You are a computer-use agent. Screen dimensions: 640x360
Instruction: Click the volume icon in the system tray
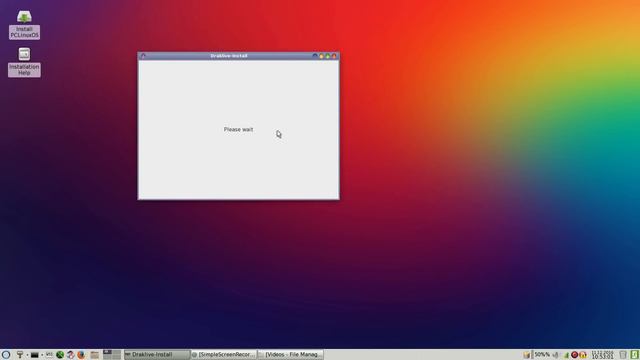click(556, 355)
